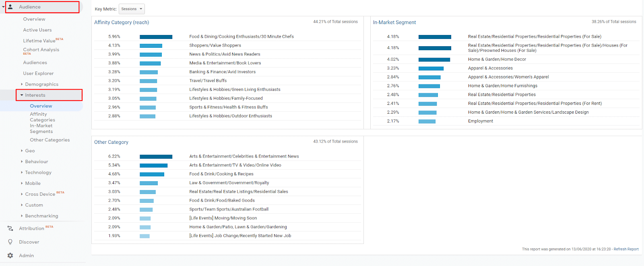Go to Active Users report
Screen dimensions: 644x266
(x=37, y=30)
